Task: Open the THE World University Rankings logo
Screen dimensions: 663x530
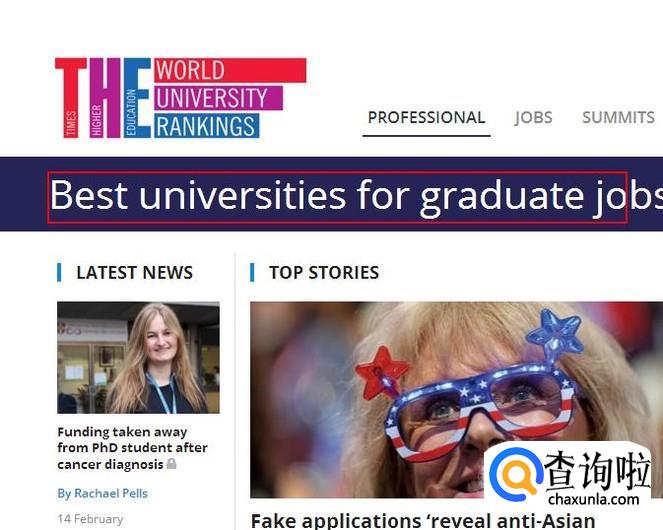Action: (x=181, y=98)
